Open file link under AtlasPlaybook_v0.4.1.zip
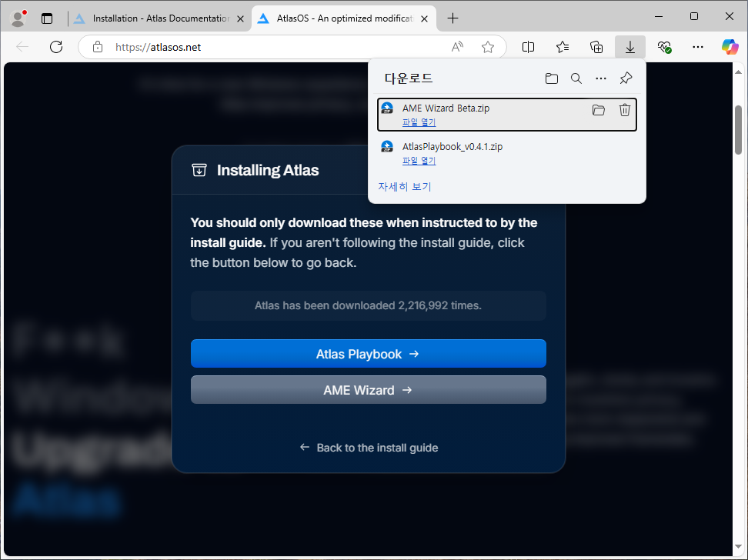This screenshot has height=560, width=748. [419, 161]
